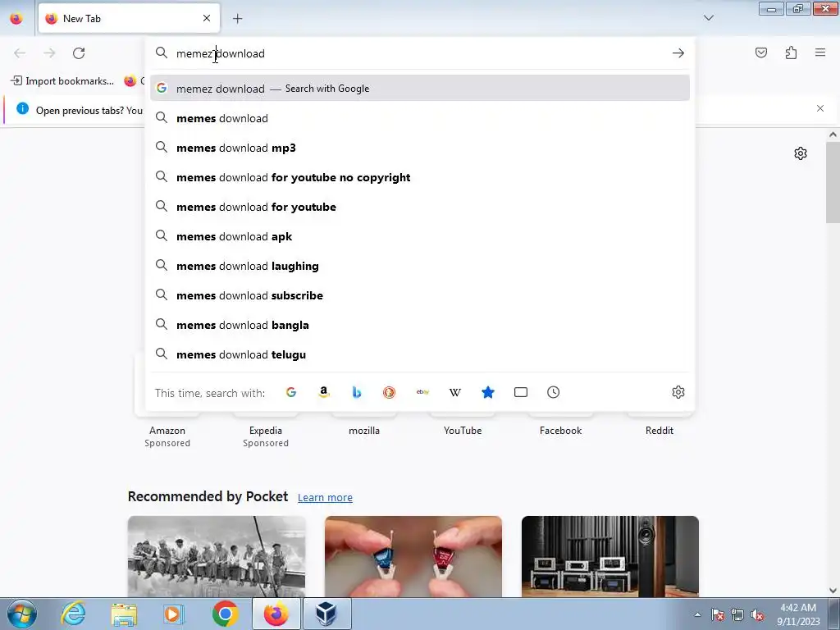Expand the List all tabs chevron

(x=708, y=18)
